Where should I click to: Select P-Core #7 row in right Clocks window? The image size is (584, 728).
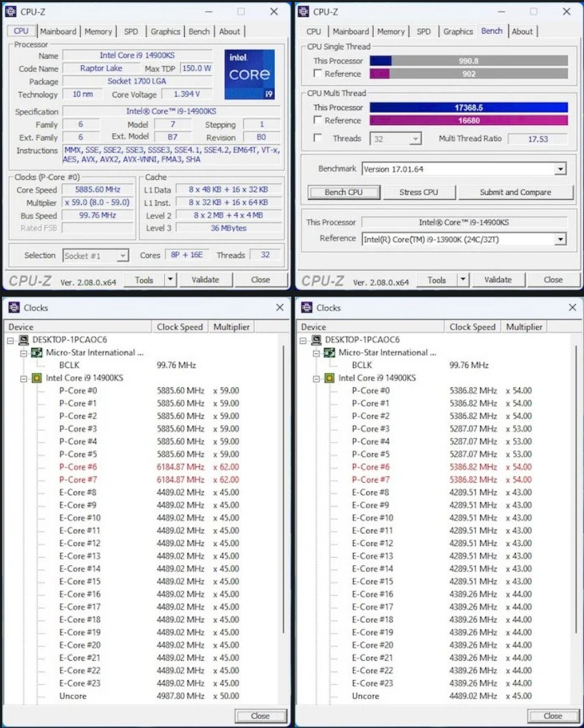442,479
